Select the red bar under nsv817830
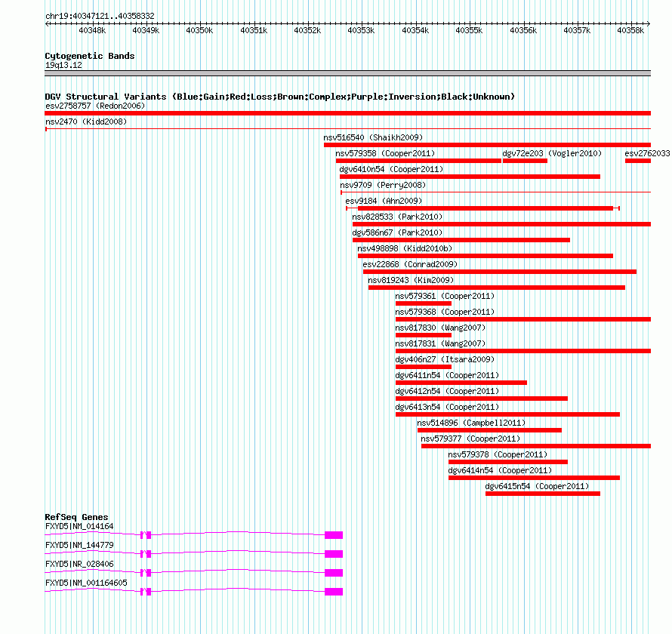Image resolution: width=672 pixels, height=634 pixels. [x=424, y=335]
